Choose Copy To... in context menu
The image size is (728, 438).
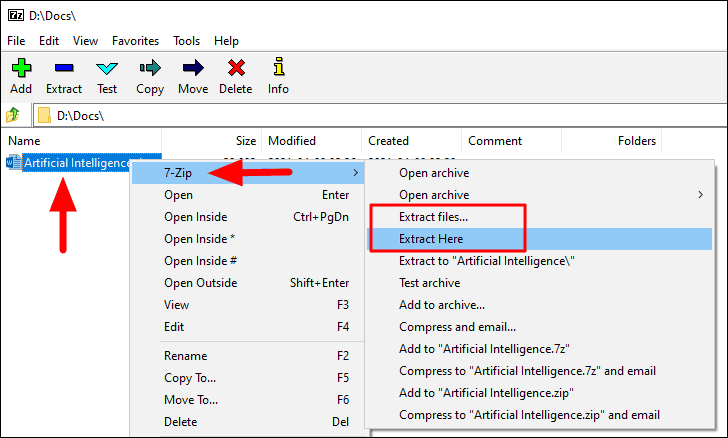point(248,378)
